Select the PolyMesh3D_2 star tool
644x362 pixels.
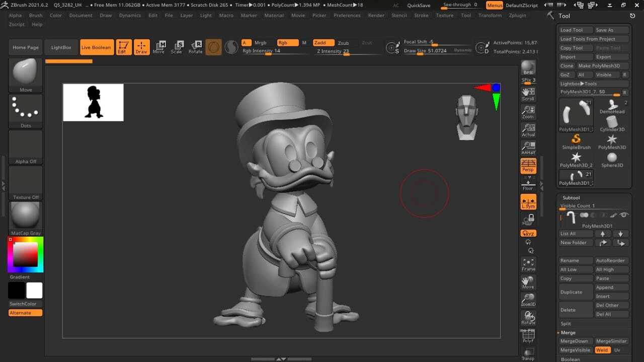tap(576, 160)
